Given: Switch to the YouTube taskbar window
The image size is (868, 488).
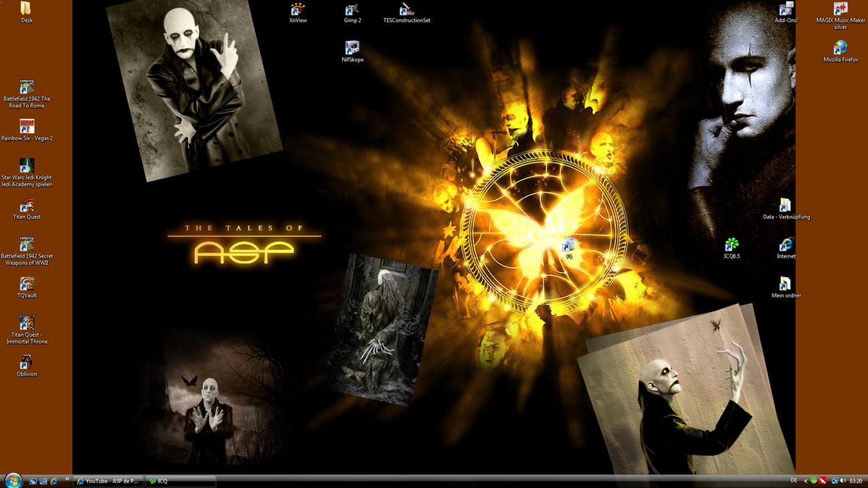Looking at the screenshot, I should 108,481.
